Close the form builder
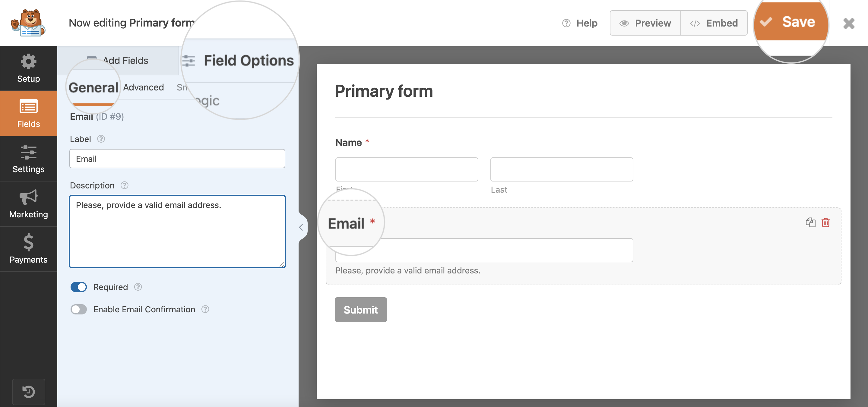This screenshot has width=868, height=407. pos(848,23)
